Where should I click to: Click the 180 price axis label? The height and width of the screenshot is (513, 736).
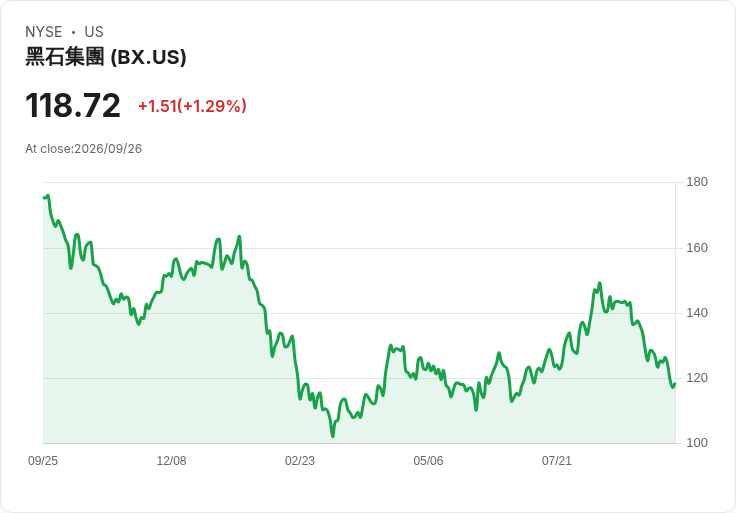tap(697, 182)
